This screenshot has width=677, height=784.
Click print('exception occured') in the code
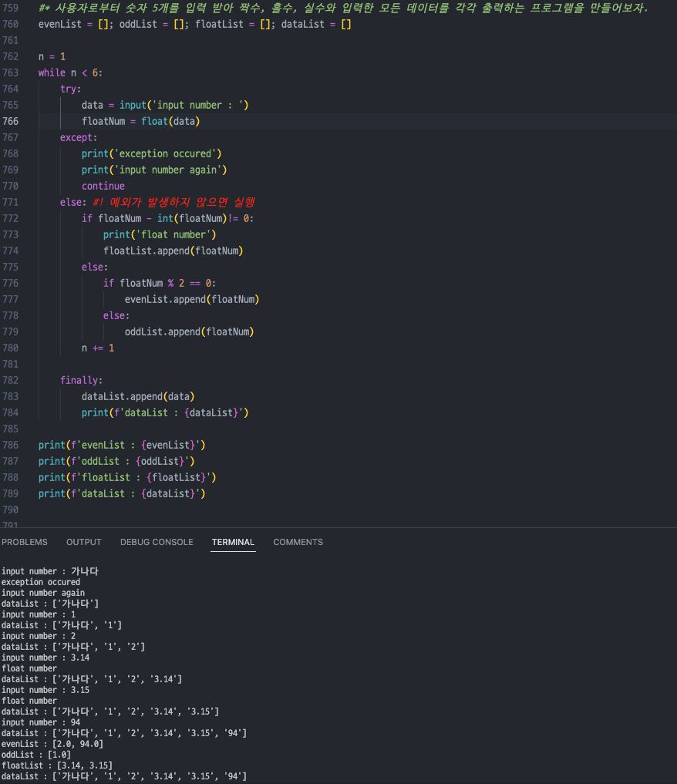151,154
